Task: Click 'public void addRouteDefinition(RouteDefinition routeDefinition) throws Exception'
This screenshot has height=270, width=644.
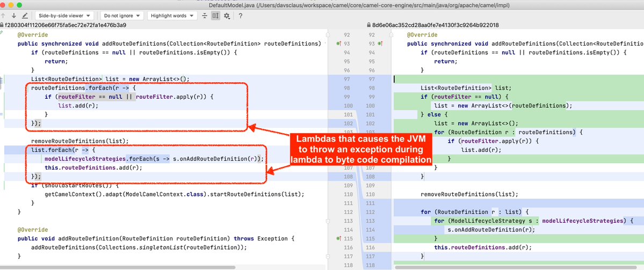Action: [x=156, y=238]
